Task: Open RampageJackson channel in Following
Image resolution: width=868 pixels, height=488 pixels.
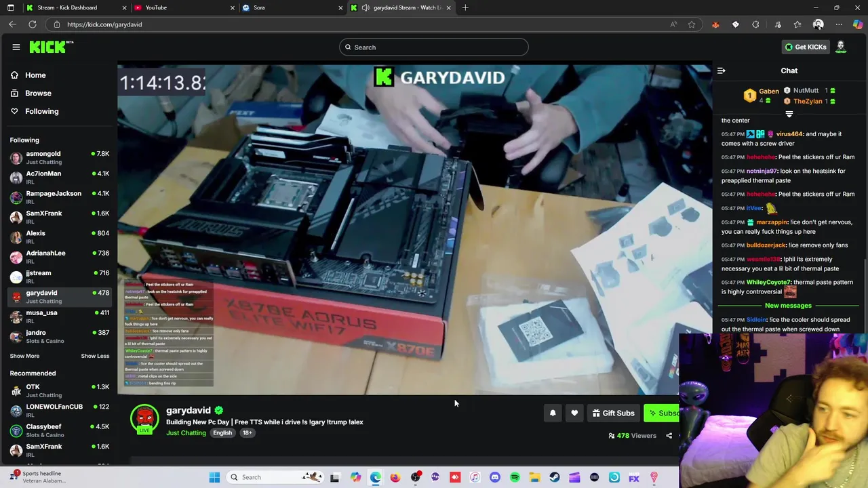Action: point(60,197)
